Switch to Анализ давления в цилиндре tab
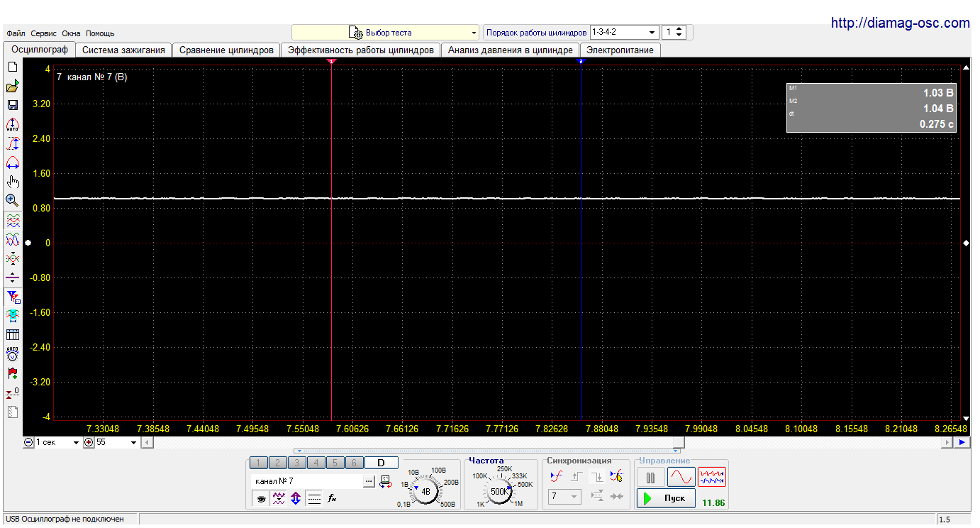Screen dimensions: 980x528 pos(511,50)
